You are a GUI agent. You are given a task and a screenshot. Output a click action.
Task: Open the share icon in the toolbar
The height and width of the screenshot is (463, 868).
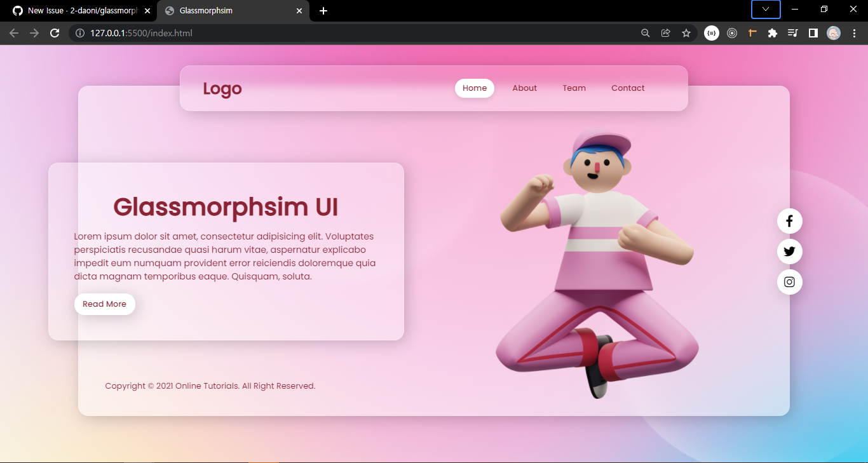tap(665, 32)
